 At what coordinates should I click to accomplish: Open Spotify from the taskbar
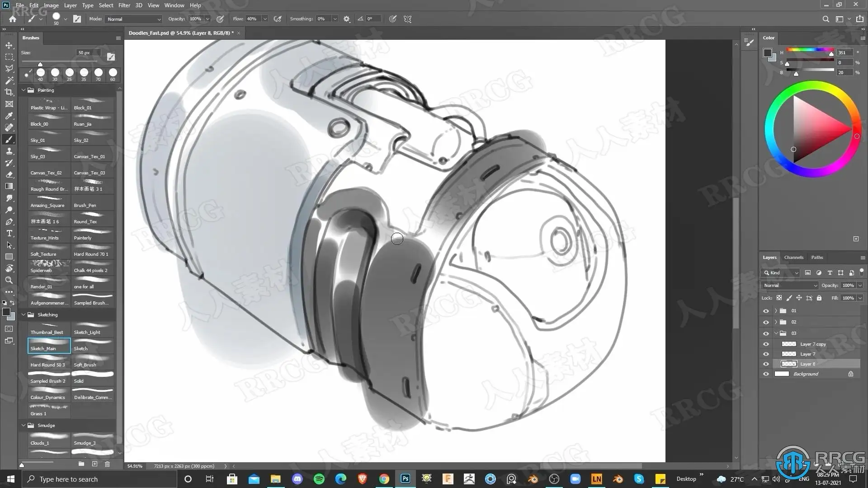click(319, 479)
